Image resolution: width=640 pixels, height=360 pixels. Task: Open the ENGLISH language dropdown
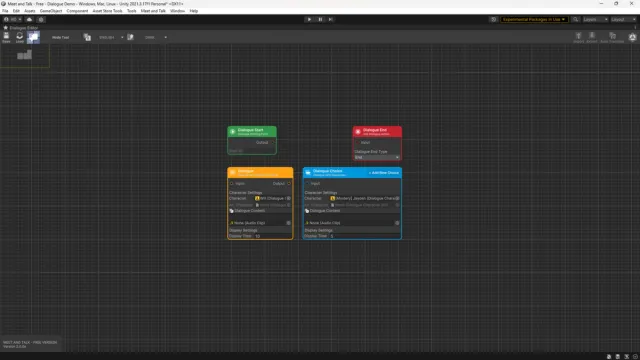coord(111,37)
